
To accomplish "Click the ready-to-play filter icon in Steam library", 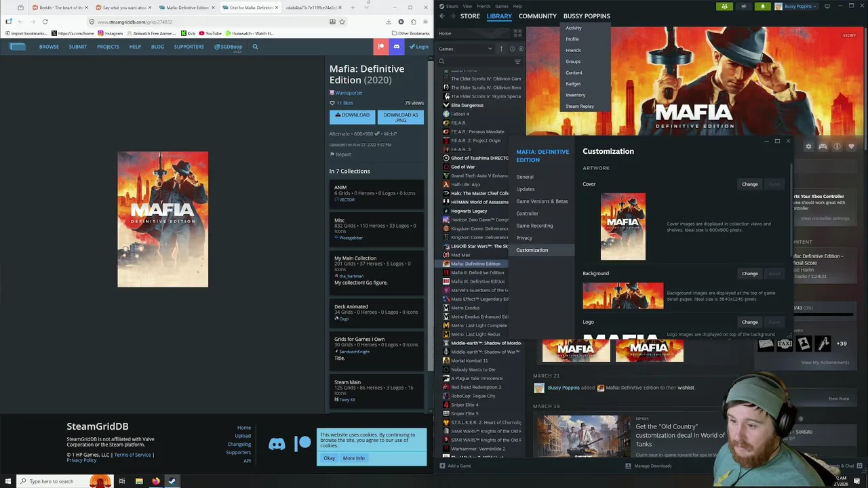I will click(521, 49).
